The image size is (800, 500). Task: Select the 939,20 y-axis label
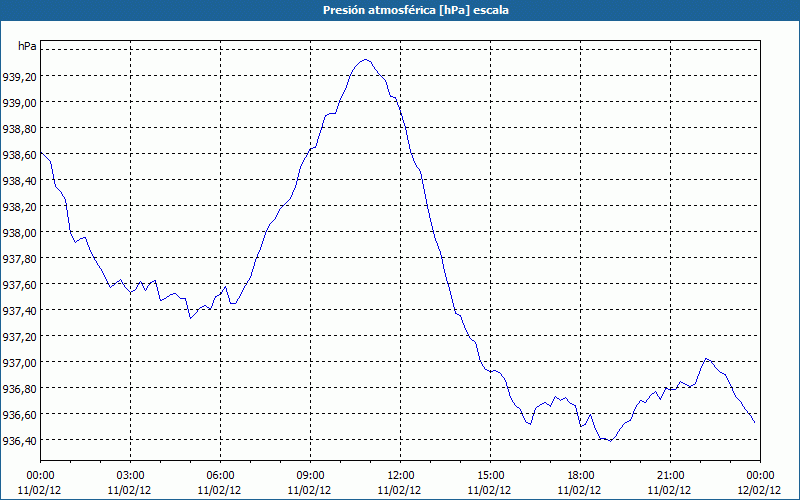point(19,77)
